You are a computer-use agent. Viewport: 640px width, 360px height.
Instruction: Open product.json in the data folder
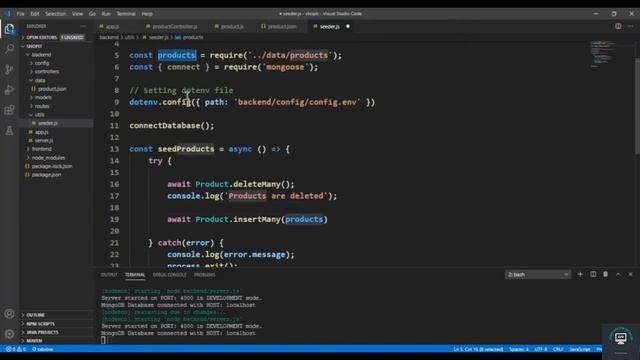52,89
